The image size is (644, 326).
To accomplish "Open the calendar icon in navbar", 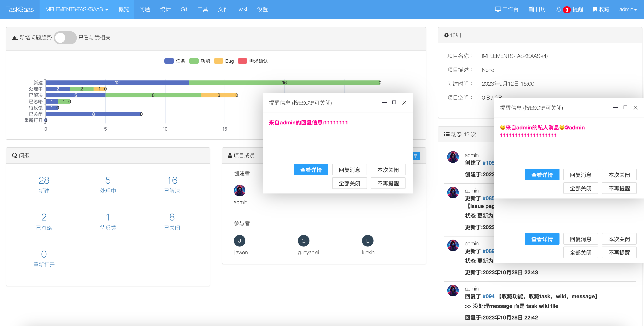I will coord(531,9).
